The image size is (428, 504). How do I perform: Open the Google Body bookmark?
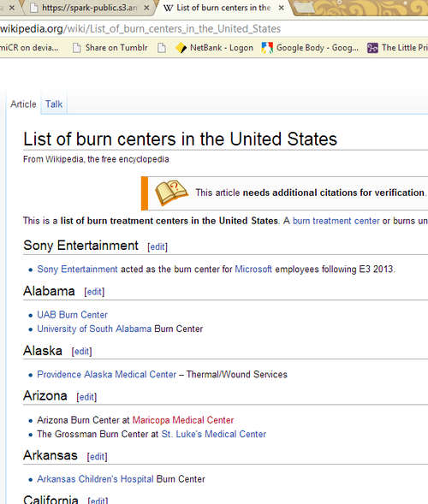[x=310, y=48]
